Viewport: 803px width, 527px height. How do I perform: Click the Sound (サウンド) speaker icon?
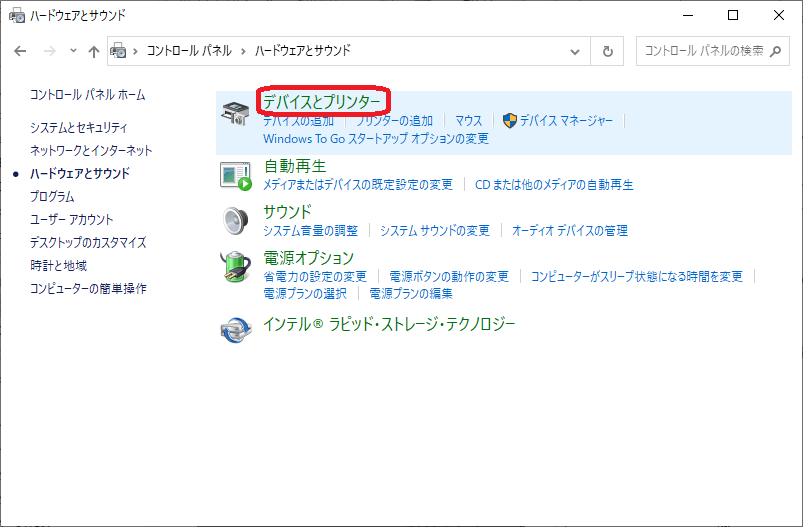point(236,220)
